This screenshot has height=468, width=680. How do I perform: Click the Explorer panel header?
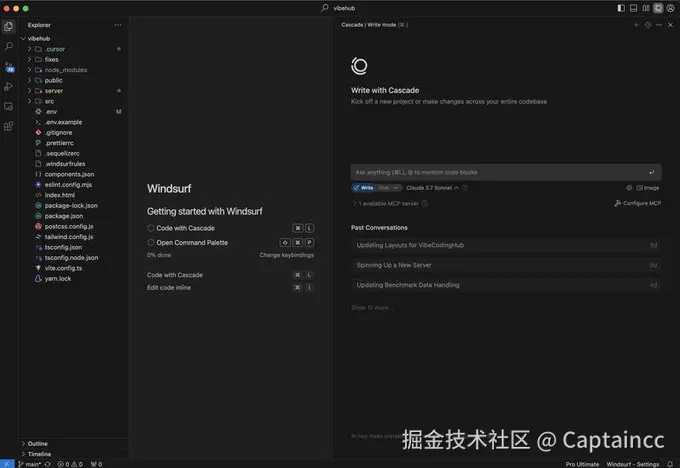[39, 25]
